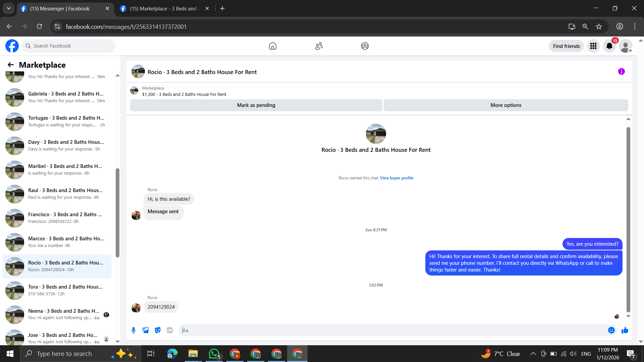Open the sticker picker icon
This screenshot has width=644, height=362.
158,330
